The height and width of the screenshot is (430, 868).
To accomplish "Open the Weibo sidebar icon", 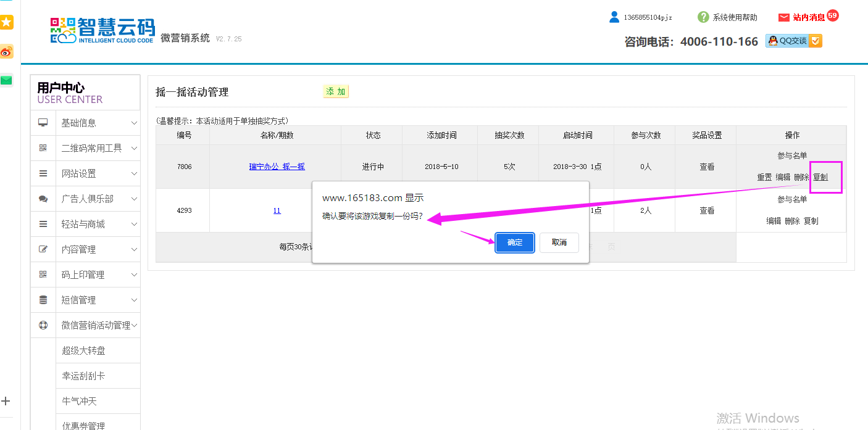I will (6, 52).
